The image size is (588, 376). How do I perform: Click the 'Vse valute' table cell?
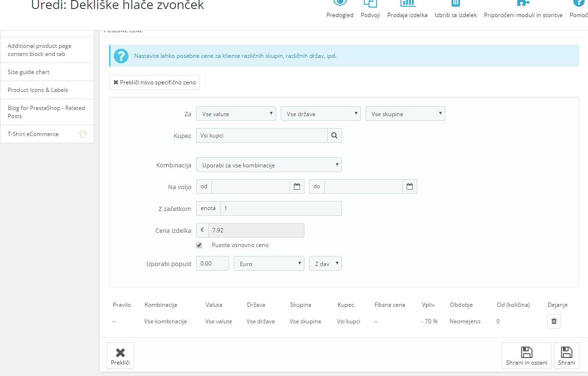(x=219, y=321)
